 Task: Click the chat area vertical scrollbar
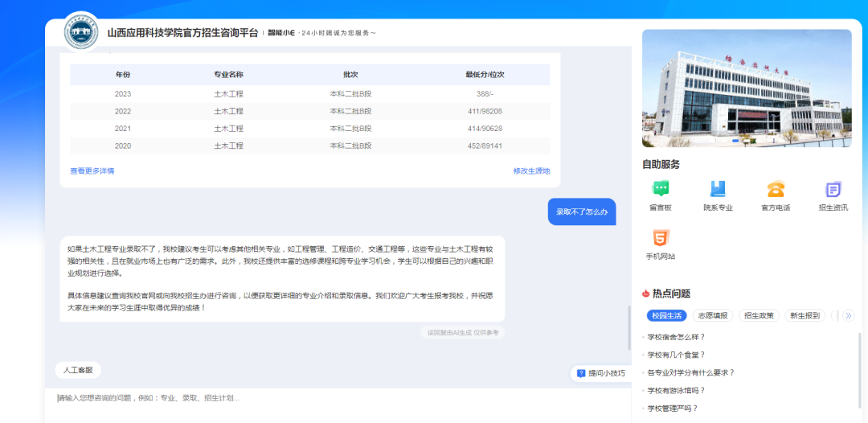click(x=629, y=326)
